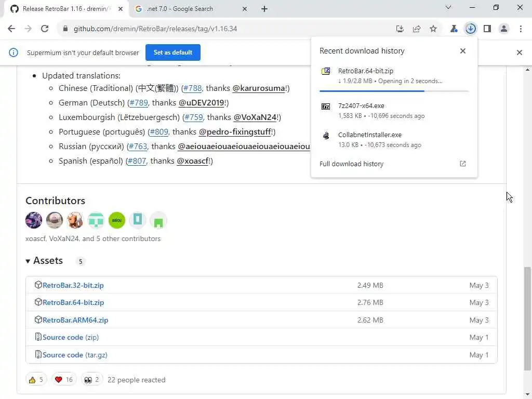Open Full download history
The height and width of the screenshot is (399, 532).
tap(394, 164)
